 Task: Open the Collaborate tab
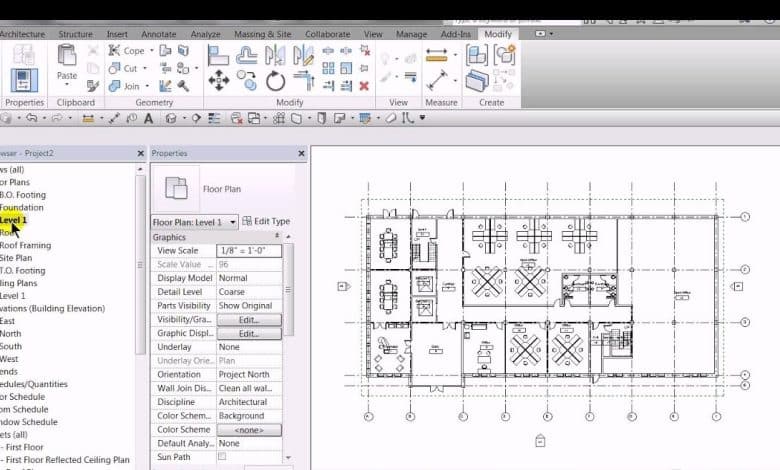[327, 34]
